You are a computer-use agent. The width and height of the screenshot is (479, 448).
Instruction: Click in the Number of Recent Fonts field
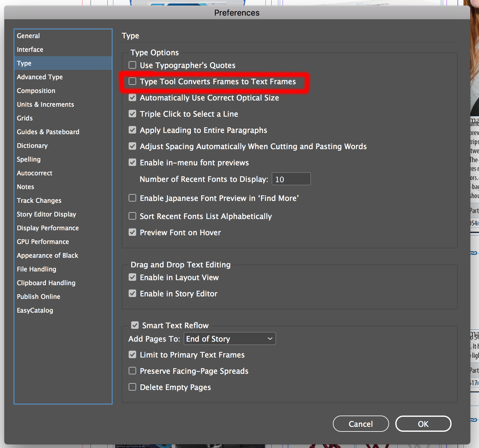point(290,179)
